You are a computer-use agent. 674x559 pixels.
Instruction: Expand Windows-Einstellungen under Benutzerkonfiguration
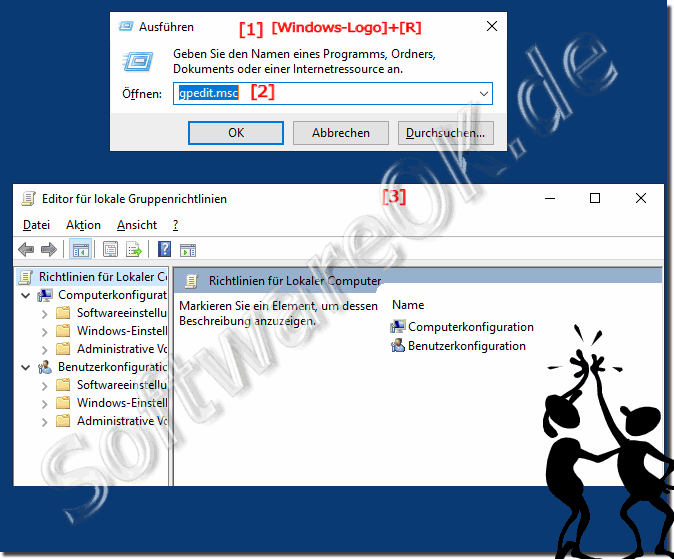[x=44, y=404]
